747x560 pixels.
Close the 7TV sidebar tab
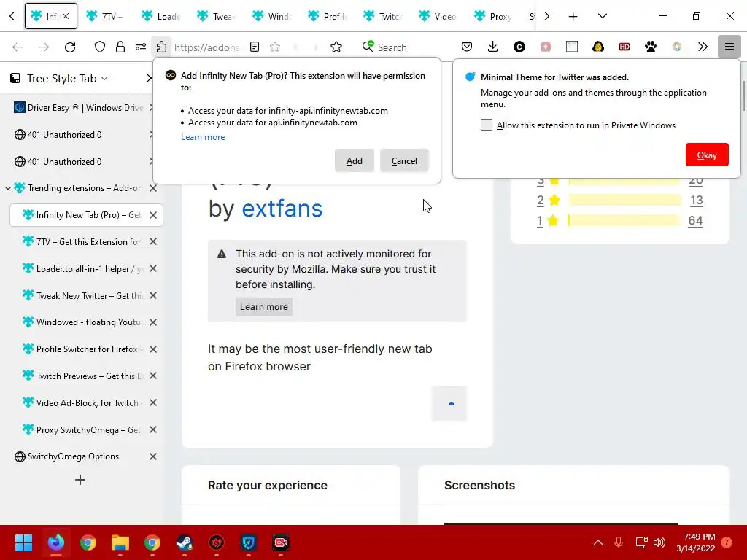153,242
